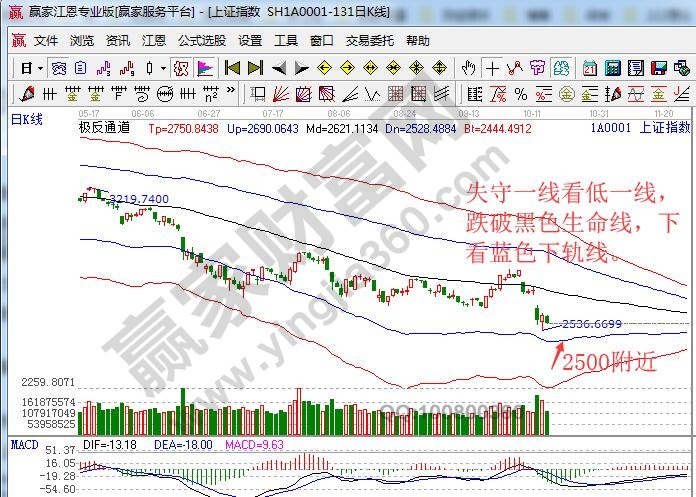This screenshot has height=497, width=696.
Task: Open the 日 period dropdown arrow
Action: (40, 68)
